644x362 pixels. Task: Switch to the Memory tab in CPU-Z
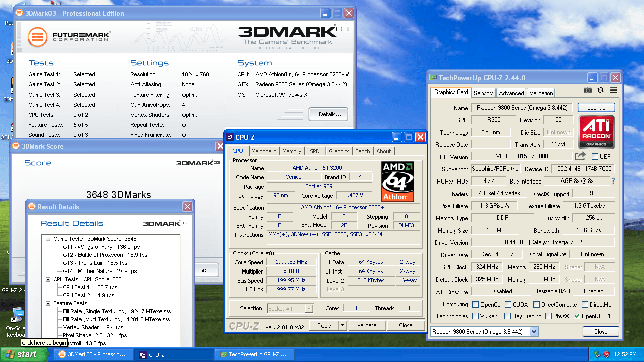(x=292, y=151)
